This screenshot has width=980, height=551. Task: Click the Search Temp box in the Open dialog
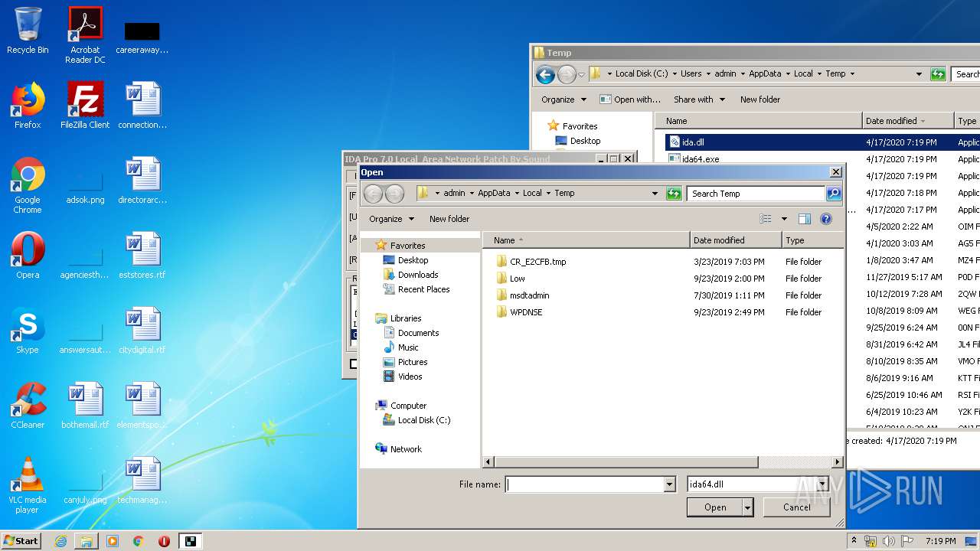pyautogui.click(x=756, y=194)
